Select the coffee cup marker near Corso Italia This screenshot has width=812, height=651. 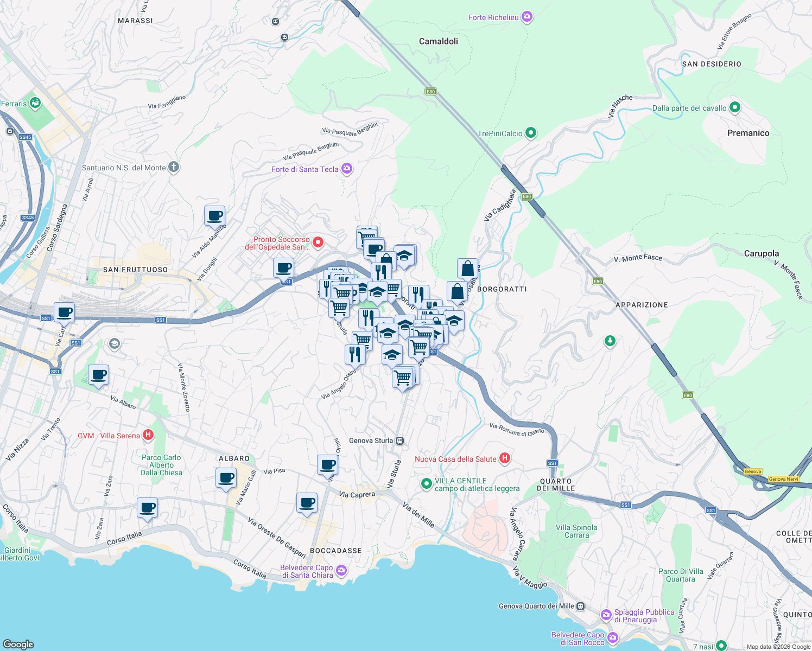(x=147, y=508)
